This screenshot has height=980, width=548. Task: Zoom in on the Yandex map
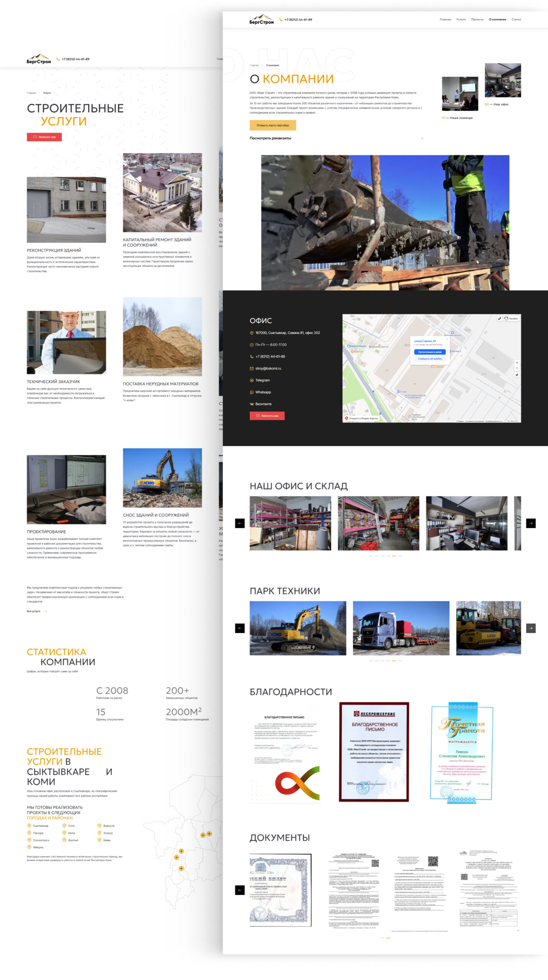(x=517, y=363)
